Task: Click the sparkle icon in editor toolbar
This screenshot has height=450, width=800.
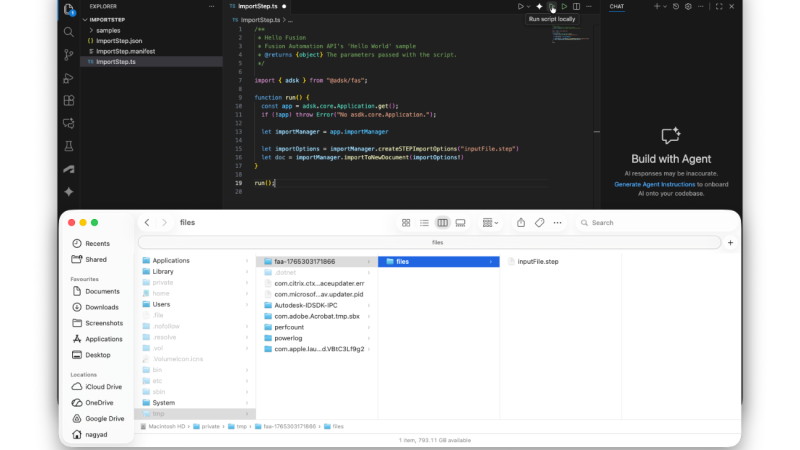Action: point(539,6)
